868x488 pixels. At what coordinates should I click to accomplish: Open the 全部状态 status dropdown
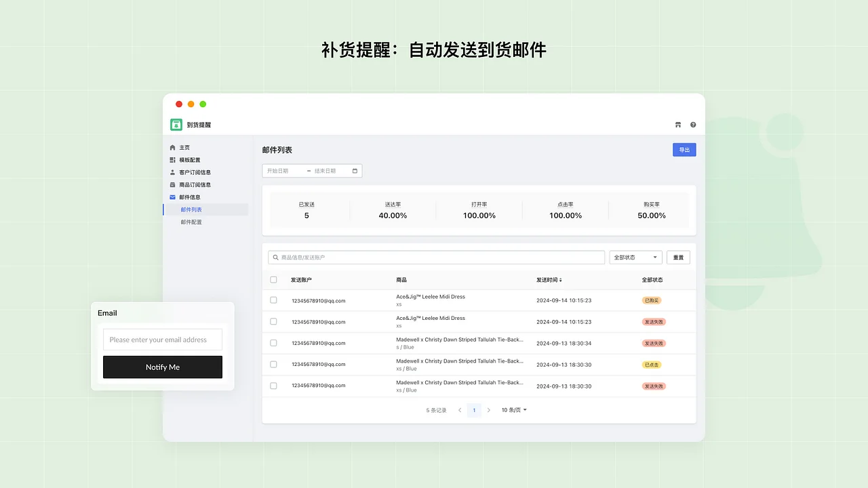tap(635, 258)
